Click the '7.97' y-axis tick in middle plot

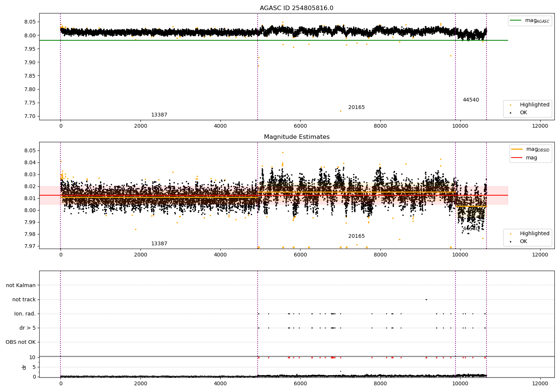[30, 246]
